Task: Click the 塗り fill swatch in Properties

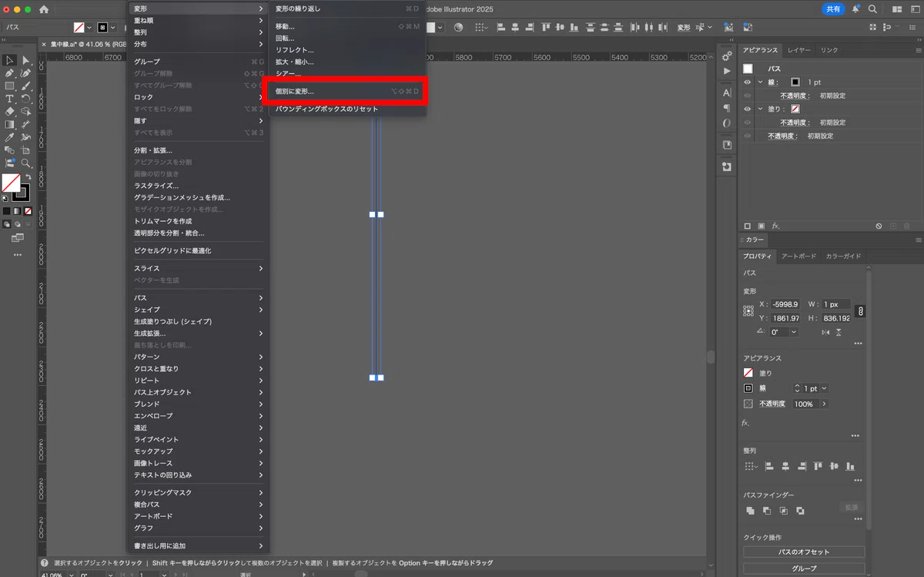Action: 748,373
